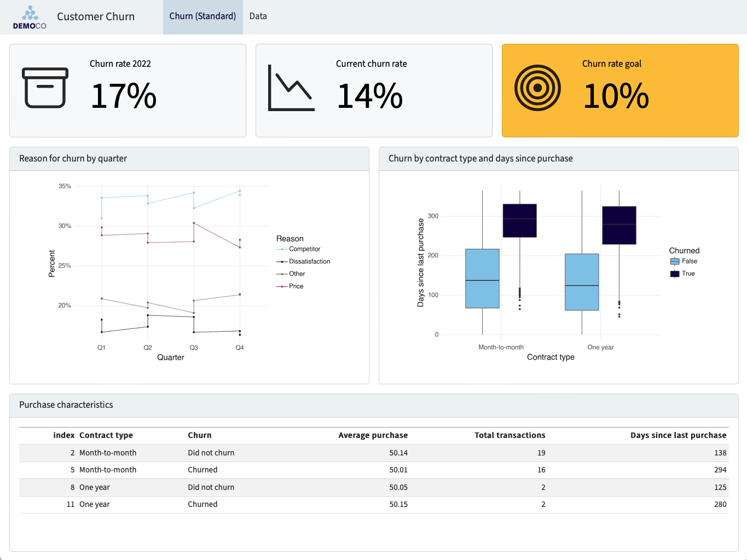This screenshot has width=747, height=560.
Task: Click the False light-blue legend swatch
Action: pyautogui.click(x=675, y=262)
